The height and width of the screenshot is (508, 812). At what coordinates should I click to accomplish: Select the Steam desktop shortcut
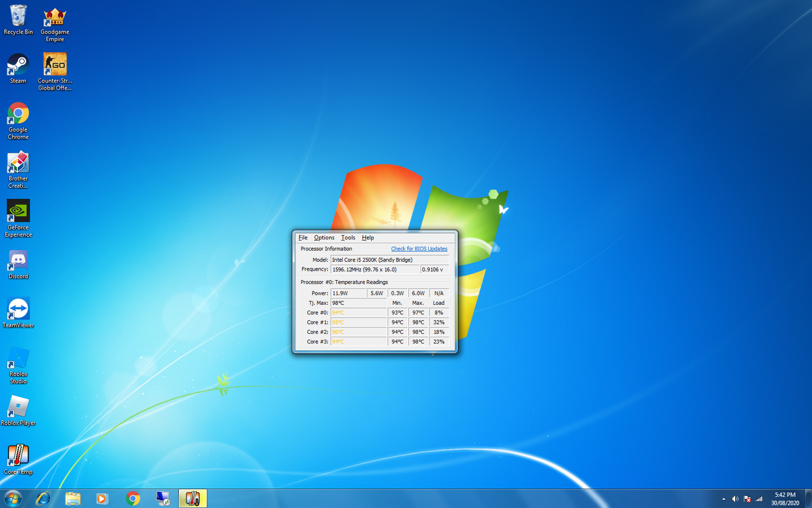pos(18,69)
